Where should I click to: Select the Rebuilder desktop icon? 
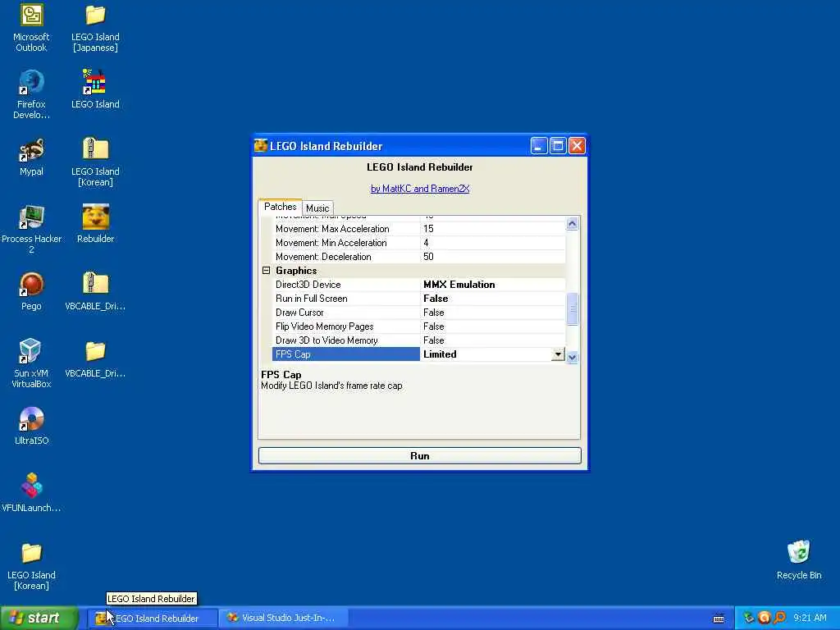(95, 217)
